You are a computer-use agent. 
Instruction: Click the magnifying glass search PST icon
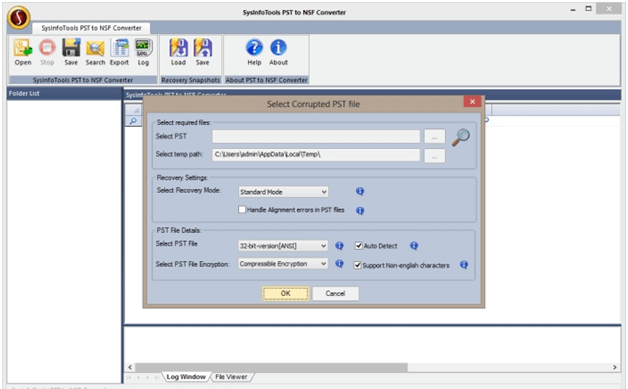click(461, 137)
